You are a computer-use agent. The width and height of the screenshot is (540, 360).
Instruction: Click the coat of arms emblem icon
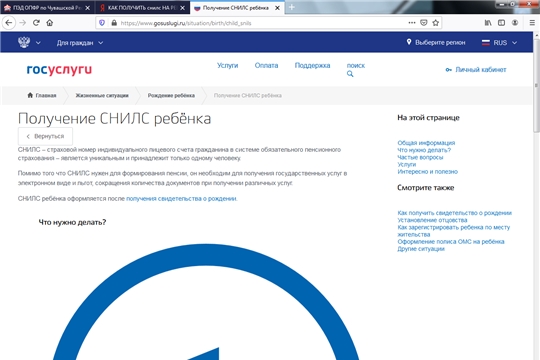click(x=24, y=42)
